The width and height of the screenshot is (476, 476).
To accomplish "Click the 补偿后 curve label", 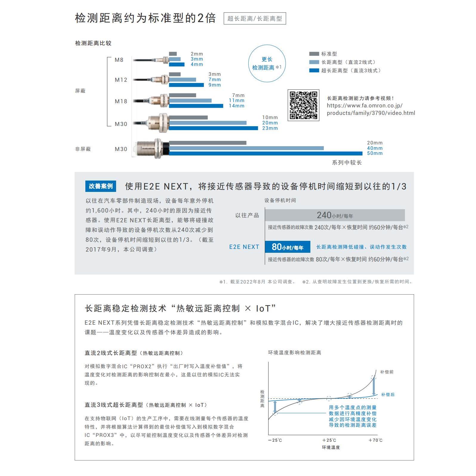I will click(388, 395).
